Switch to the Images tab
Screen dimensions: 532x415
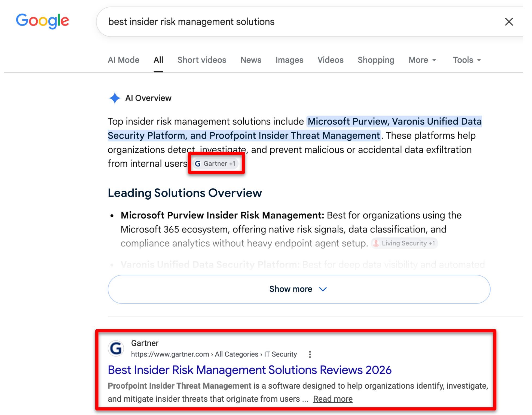tap(289, 60)
